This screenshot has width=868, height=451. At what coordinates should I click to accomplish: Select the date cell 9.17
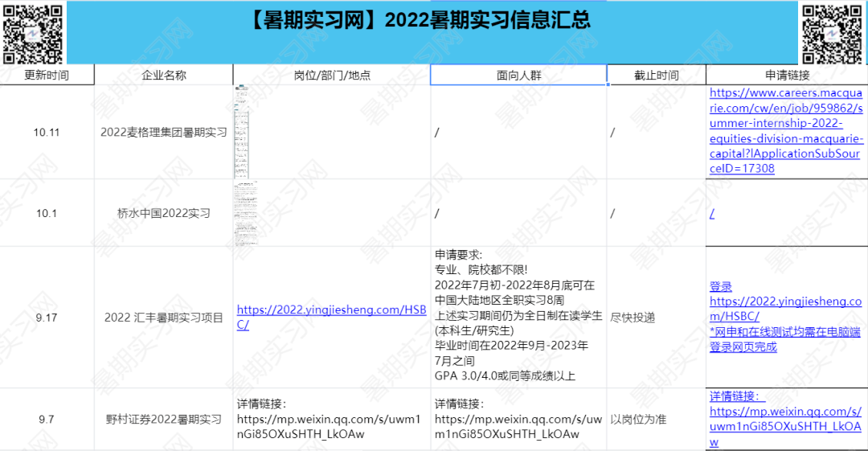(x=47, y=318)
